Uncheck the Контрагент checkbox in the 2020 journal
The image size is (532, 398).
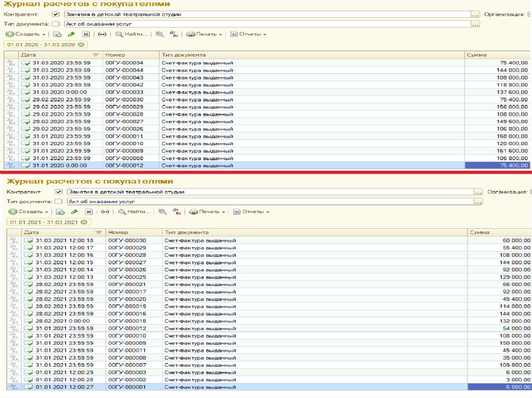(56, 15)
